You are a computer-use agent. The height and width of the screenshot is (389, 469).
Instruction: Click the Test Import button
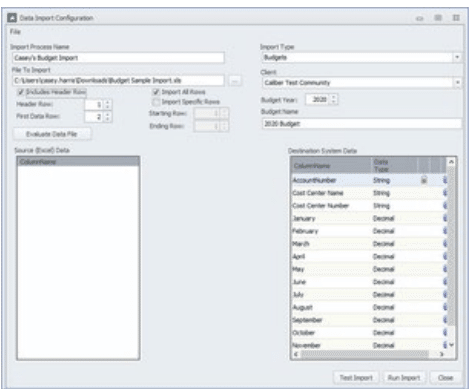pos(356,377)
